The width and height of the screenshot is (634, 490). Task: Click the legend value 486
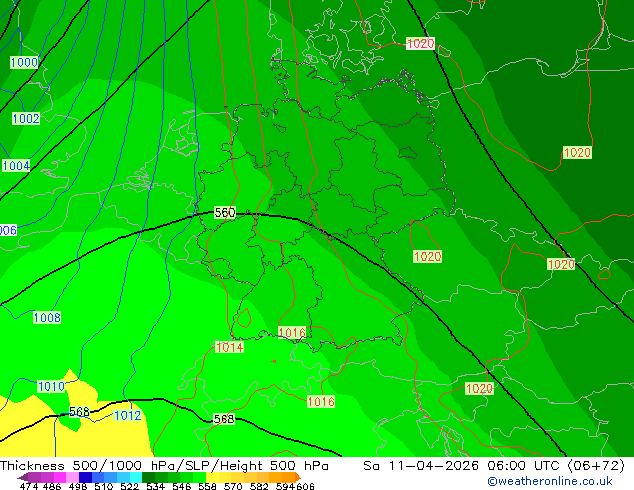(52, 486)
